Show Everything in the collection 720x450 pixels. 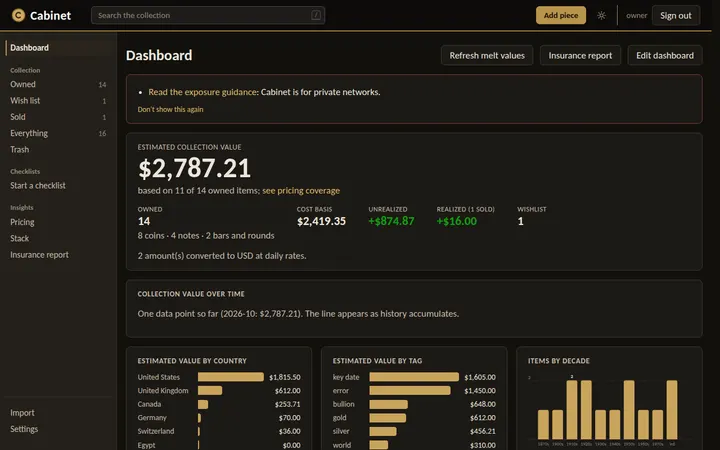[59, 133]
